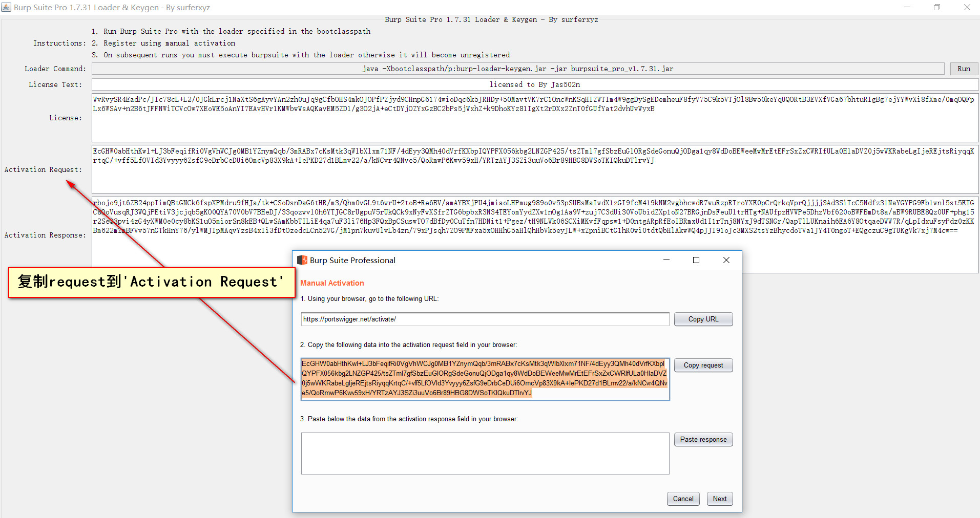The width and height of the screenshot is (980, 518).
Task: Click the instruction 'Register using manual activation'
Action: (x=170, y=43)
